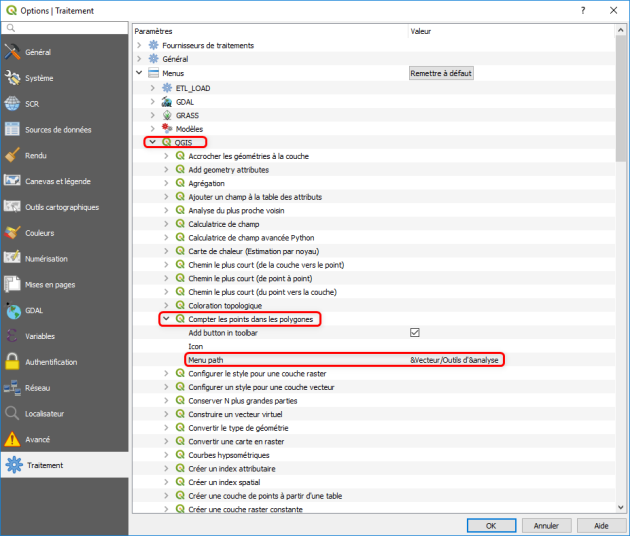The height and width of the screenshot is (536, 630).
Task: Click the GDAL provider icon in tree
Action: pyautogui.click(x=167, y=102)
